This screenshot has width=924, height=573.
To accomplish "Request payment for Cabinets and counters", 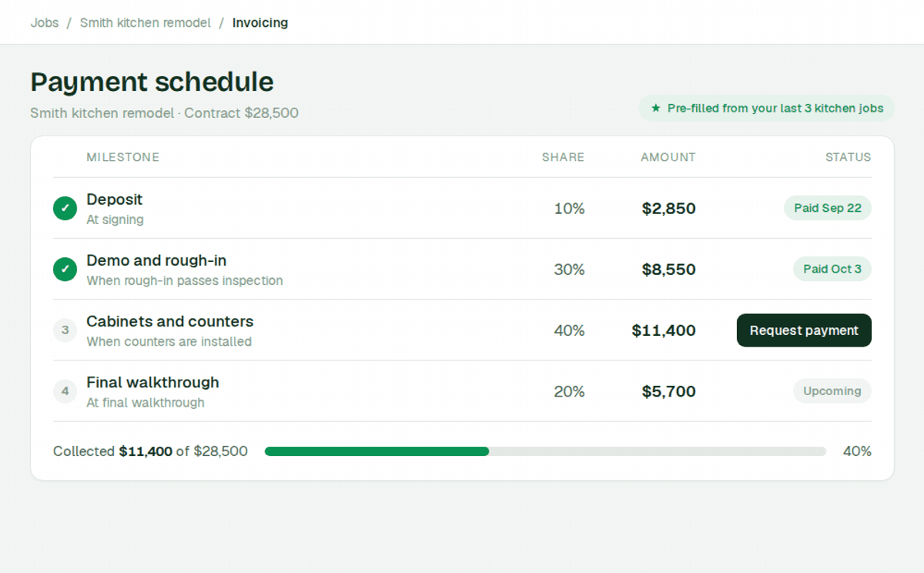I will (x=804, y=330).
